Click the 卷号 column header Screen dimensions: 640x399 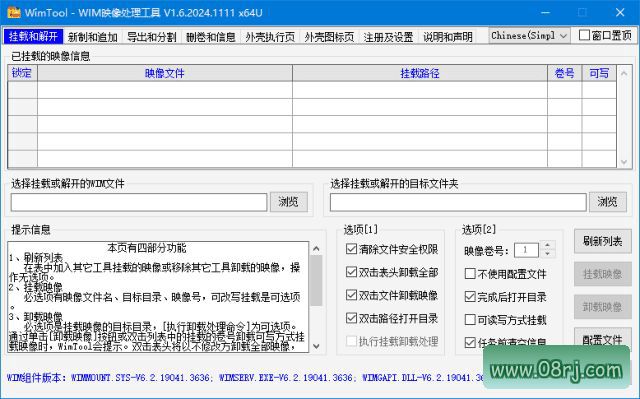point(564,73)
